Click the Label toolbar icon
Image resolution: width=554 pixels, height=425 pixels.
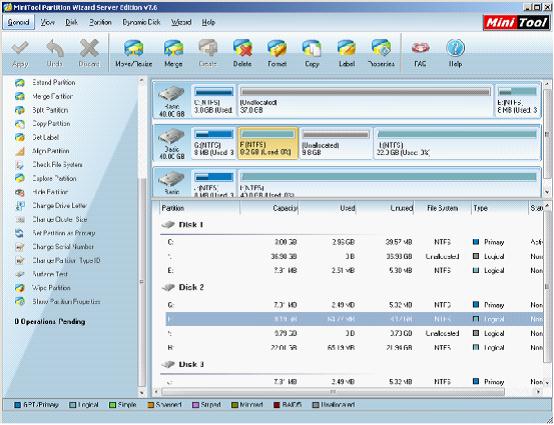[346, 49]
